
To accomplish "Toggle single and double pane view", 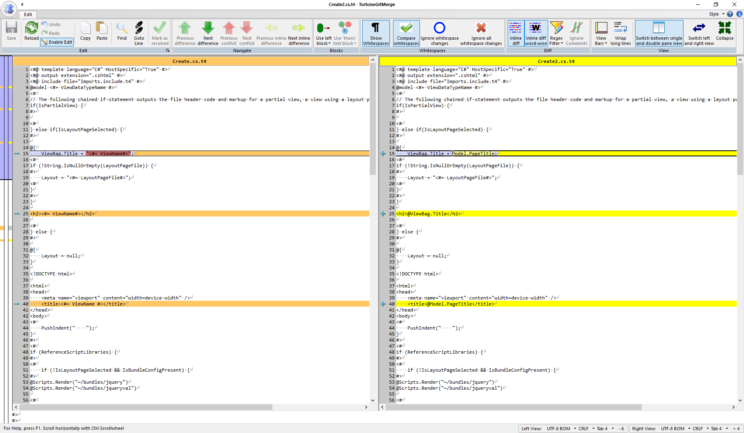I will pos(659,33).
